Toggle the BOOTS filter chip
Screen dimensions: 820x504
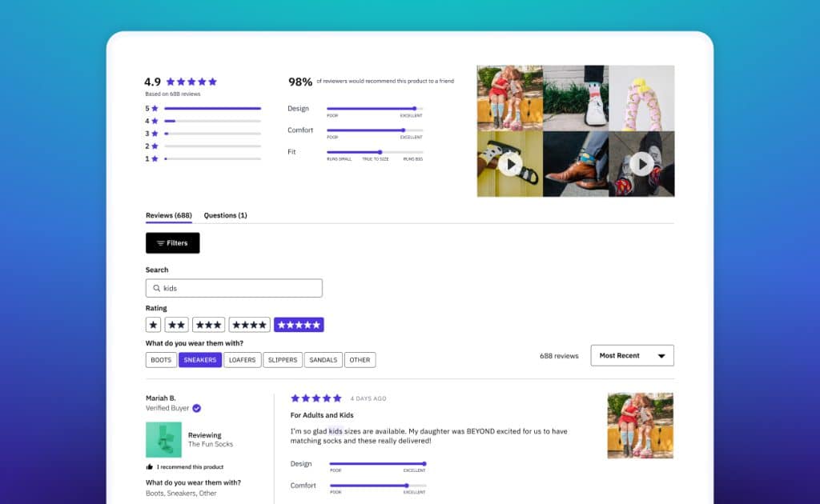click(161, 360)
